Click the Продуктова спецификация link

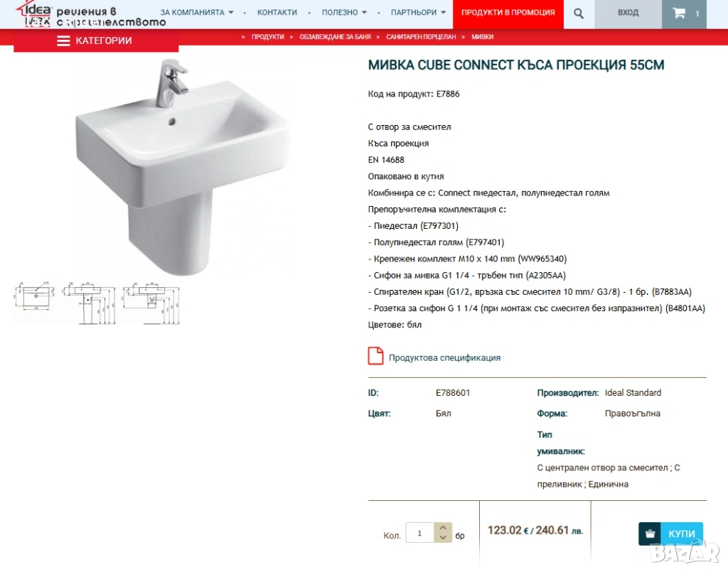click(444, 357)
